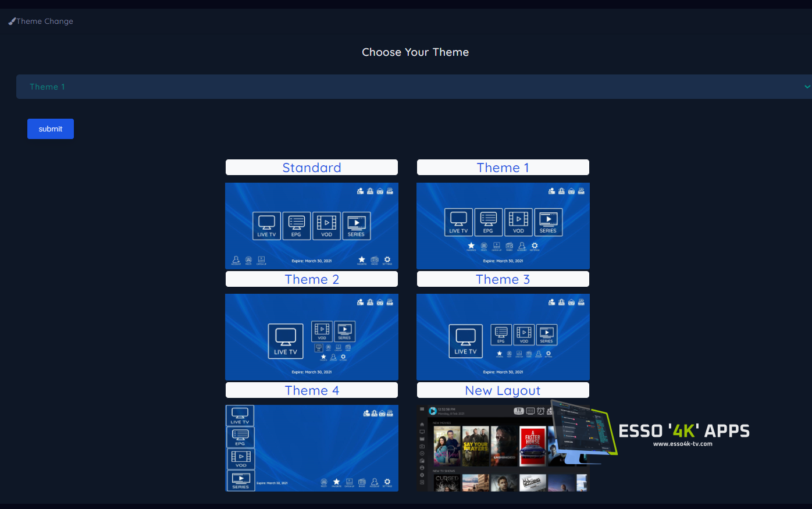Viewport: 812px width, 509px height.
Task: Choose the Theme 2 label
Action: coord(312,279)
